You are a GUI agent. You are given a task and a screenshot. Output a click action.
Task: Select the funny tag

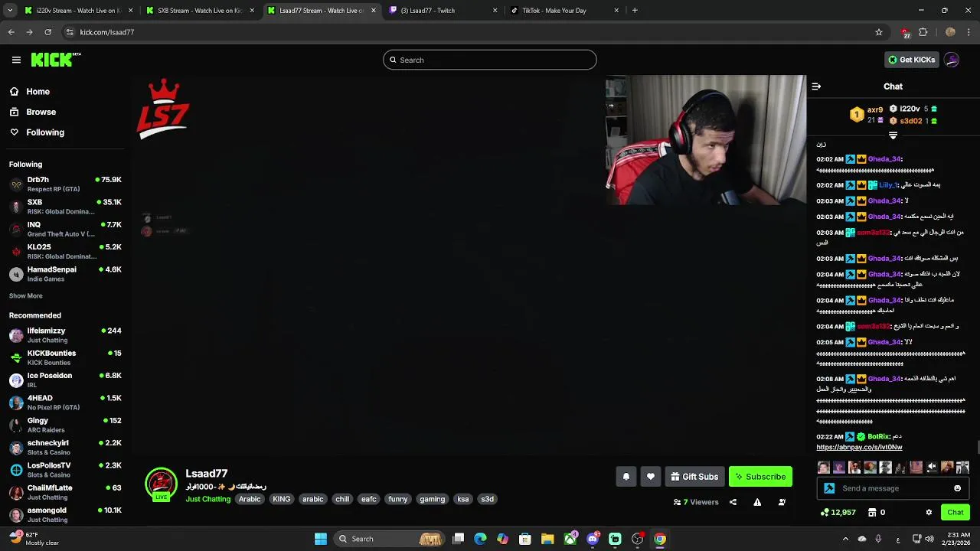pos(398,499)
